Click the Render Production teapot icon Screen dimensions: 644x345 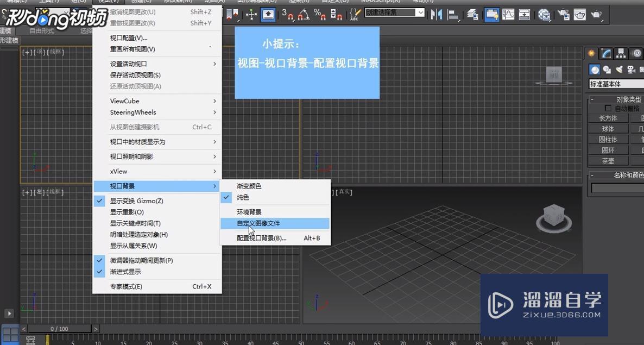596,15
